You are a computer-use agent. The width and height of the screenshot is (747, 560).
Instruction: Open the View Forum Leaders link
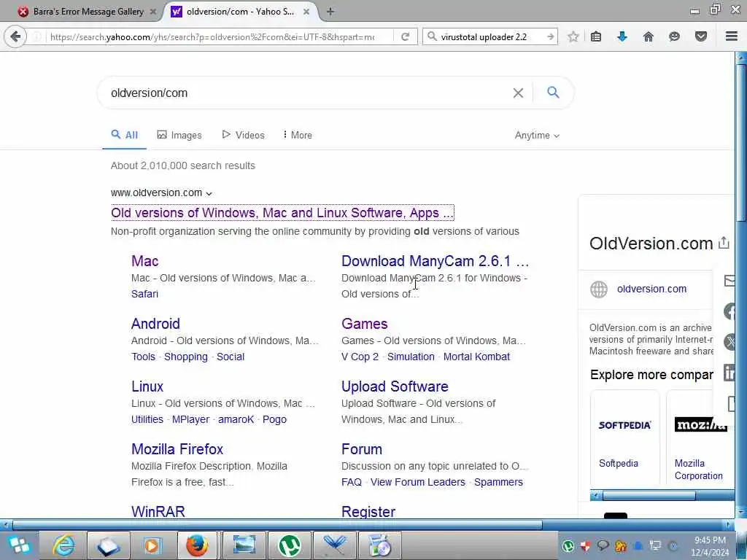418,482
